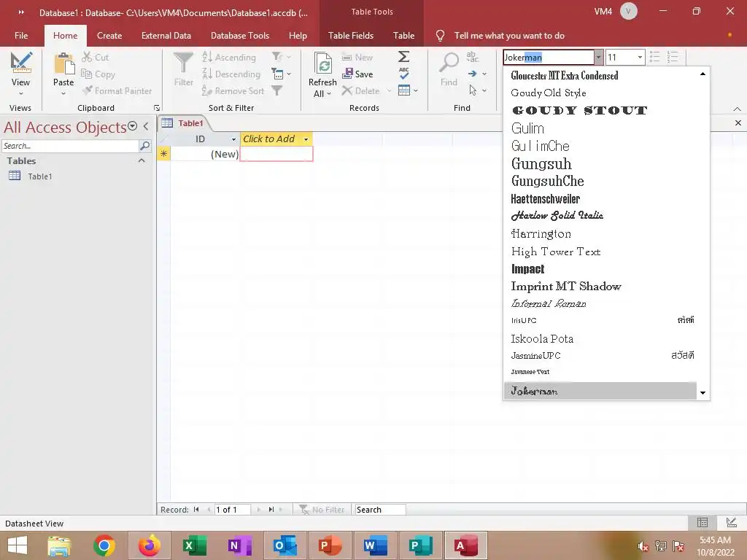Click the Copy icon
The image size is (747, 560).
[x=87, y=74]
